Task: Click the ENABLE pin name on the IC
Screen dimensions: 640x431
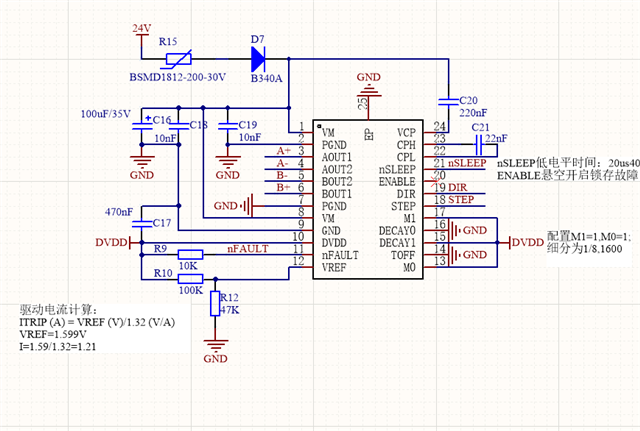Action: point(397,182)
